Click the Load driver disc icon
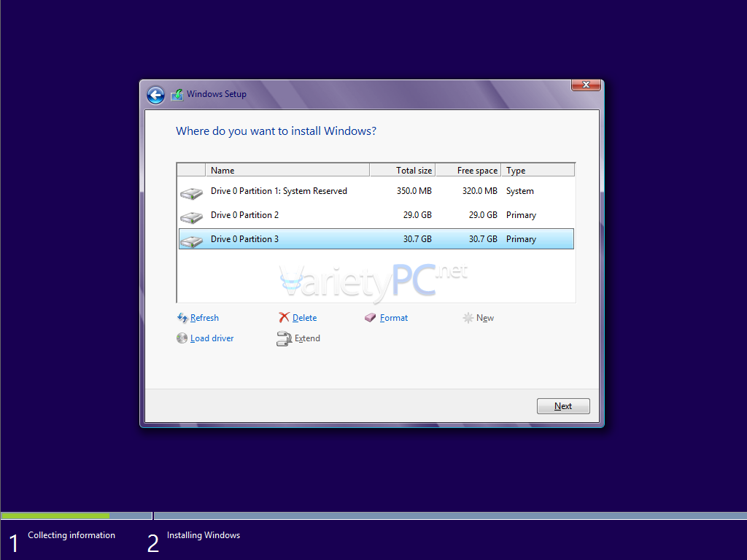Viewport: 747px width, 560px height. pyautogui.click(x=182, y=338)
